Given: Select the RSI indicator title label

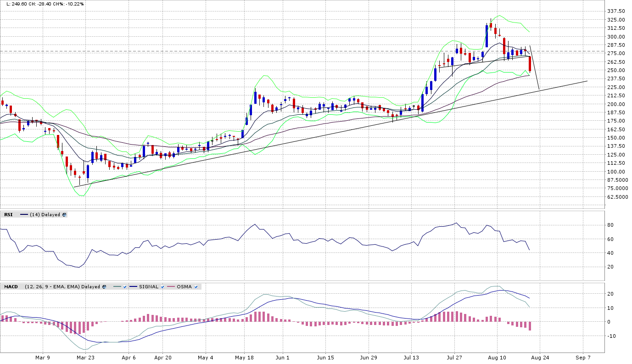Looking at the screenshot, I should tap(8, 214).
